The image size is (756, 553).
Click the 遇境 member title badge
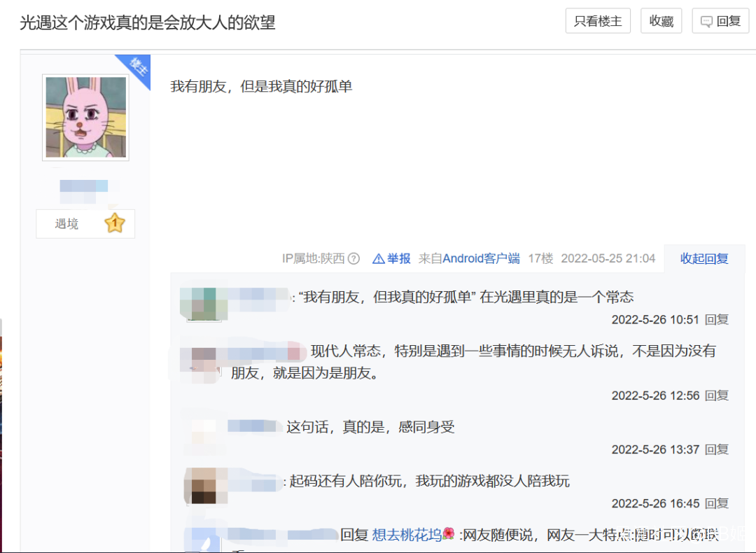[x=66, y=224]
